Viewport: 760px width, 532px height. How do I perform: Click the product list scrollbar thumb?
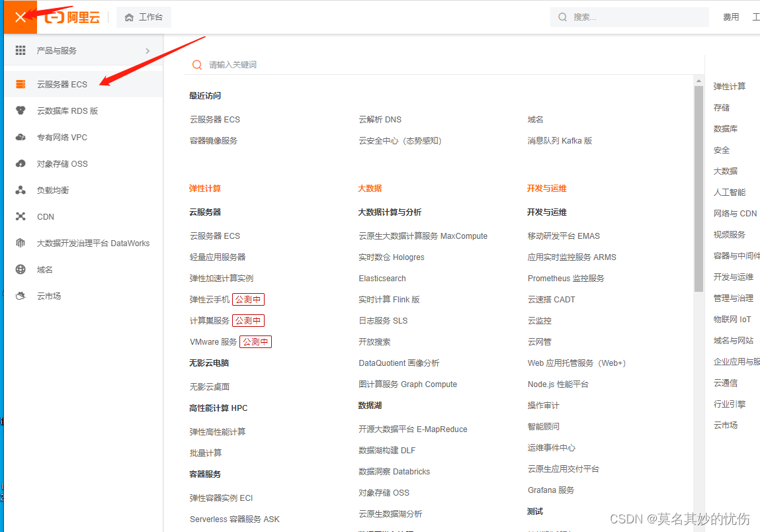pyautogui.click(x=698, y=189)
